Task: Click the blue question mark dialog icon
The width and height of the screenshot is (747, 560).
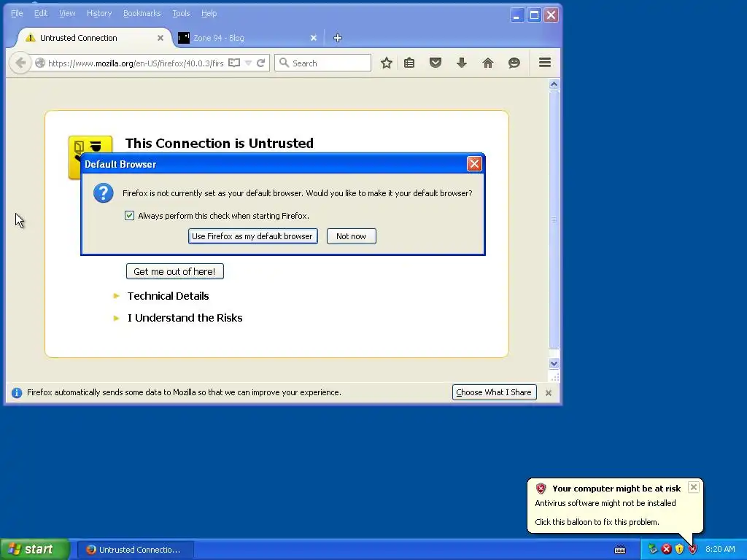Action: click(104, 192)
